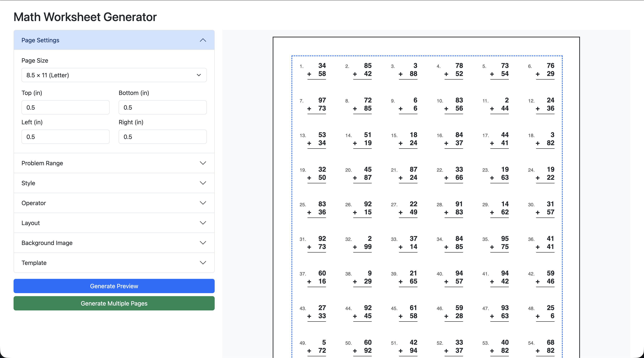Click the Left margin input field
Image resolution: width=644 pixels, height=358 pixels.
65,137
